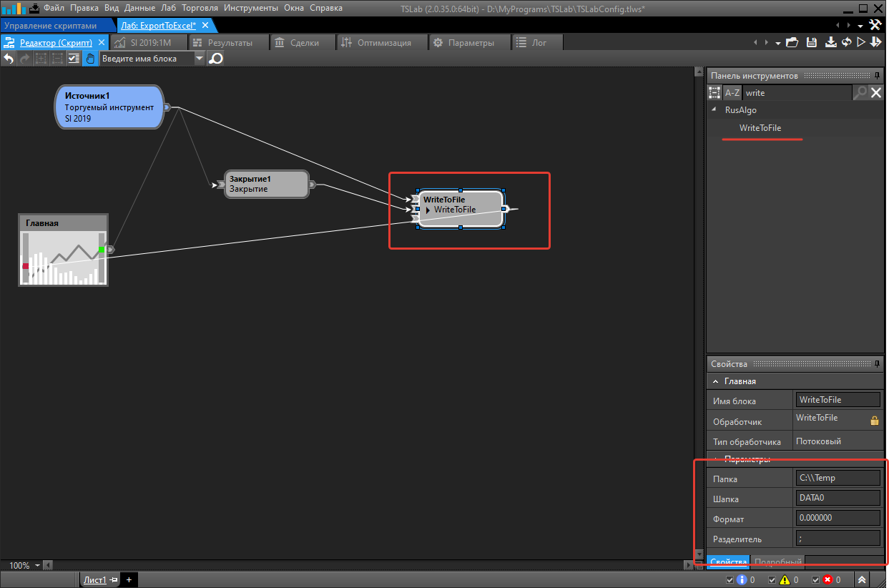Select the hand pan tool
The height and width of the screenshot is (588, 889).
tap(91, 59)
